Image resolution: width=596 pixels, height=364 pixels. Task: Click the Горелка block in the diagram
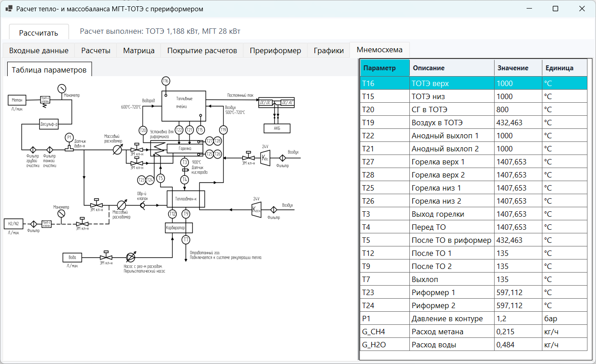pyautogui.click(x=185, y=148)
